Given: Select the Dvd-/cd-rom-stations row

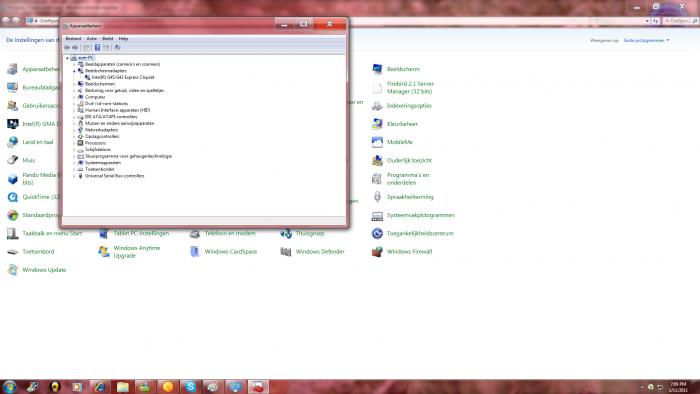Looking at the screenshot, I should pos(106,104).
